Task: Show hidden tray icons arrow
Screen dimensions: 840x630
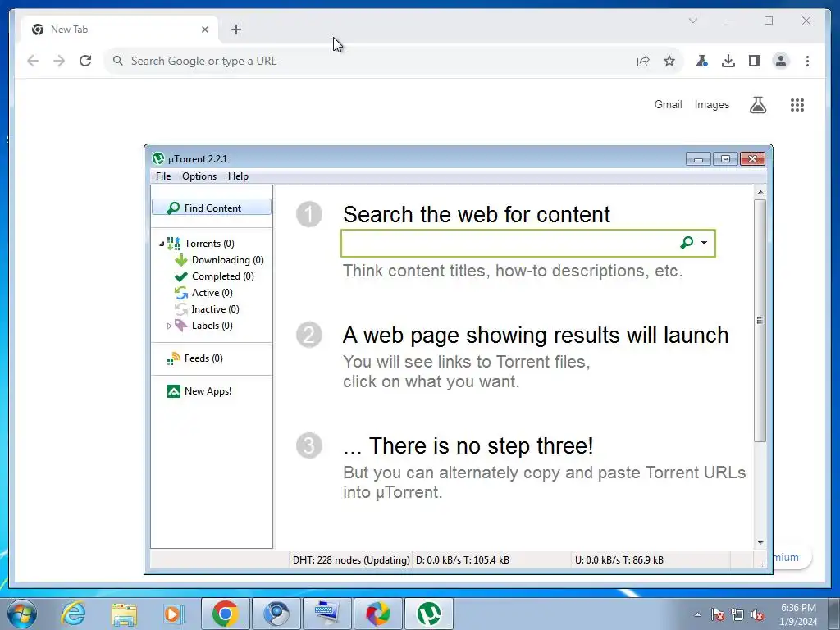Action: point(697,615)
